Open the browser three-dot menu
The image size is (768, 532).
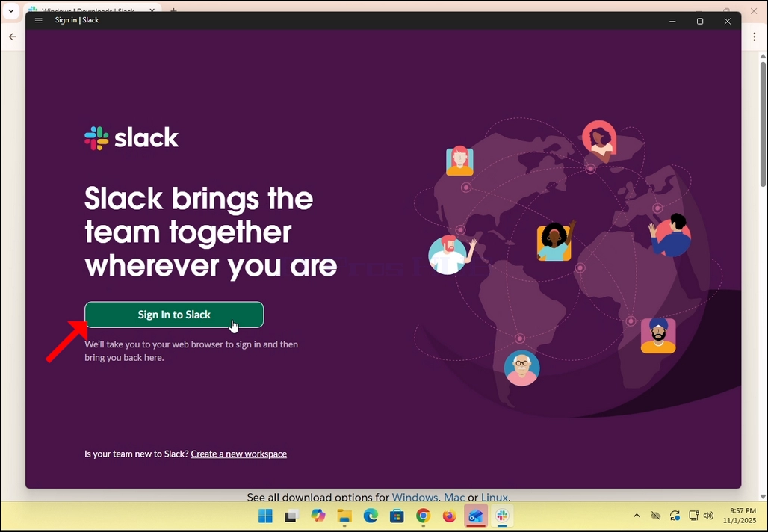click(x=755, y=37)
